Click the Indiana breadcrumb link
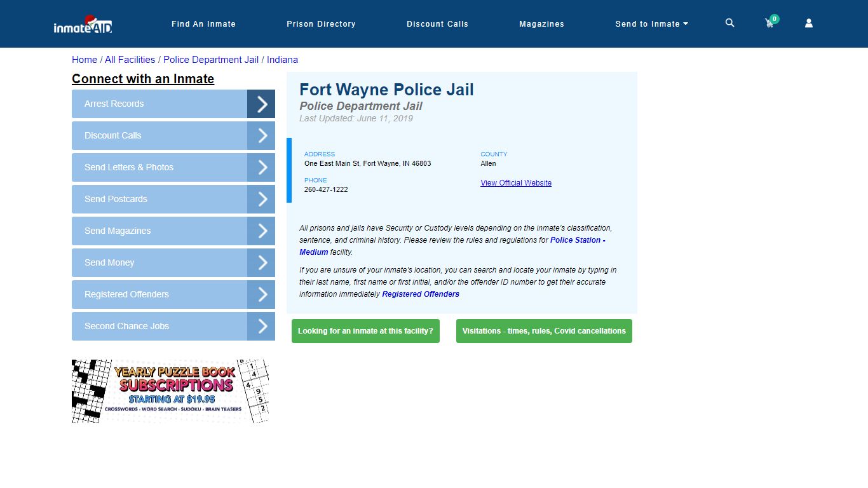868x488 pixels. click(282, 60)
